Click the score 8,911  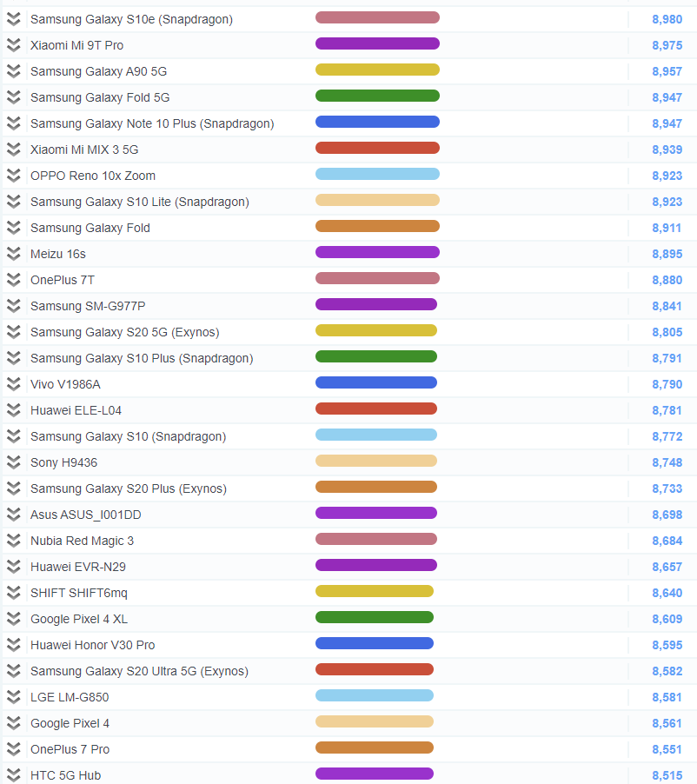pyautogui.click(x=667, y=228)
